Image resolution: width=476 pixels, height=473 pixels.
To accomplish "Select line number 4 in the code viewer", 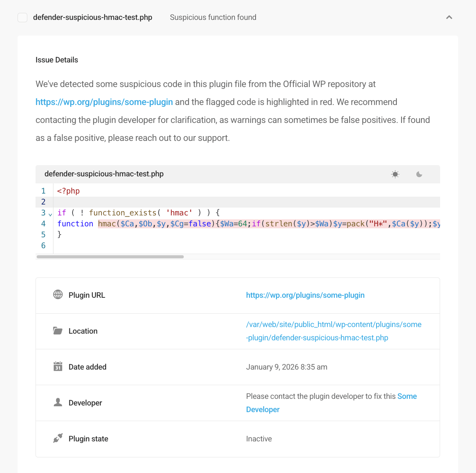I will point(43,224).
